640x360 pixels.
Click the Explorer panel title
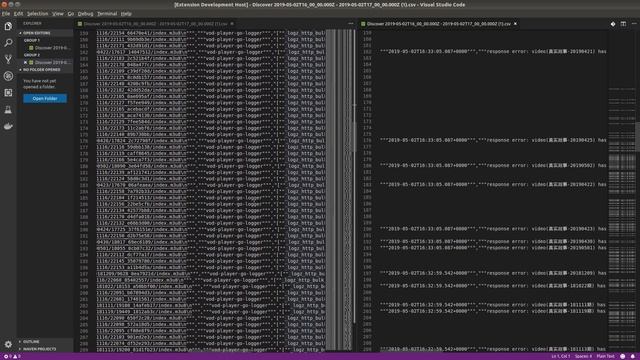click(32, 24)
